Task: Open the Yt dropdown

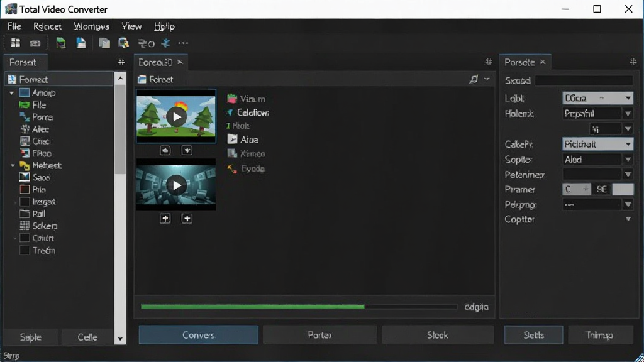Action: click(x=611, y=129)
